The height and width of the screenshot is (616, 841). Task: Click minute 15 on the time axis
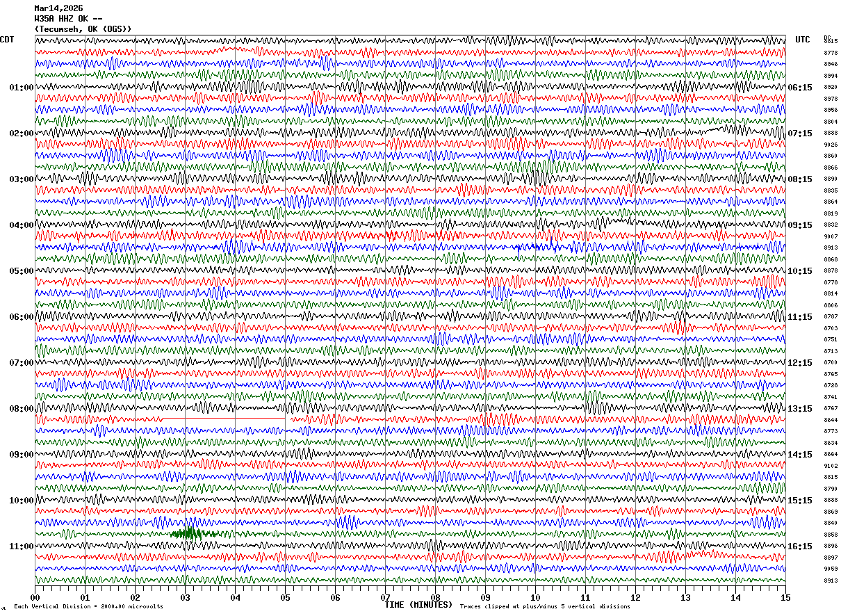[785, 597]
